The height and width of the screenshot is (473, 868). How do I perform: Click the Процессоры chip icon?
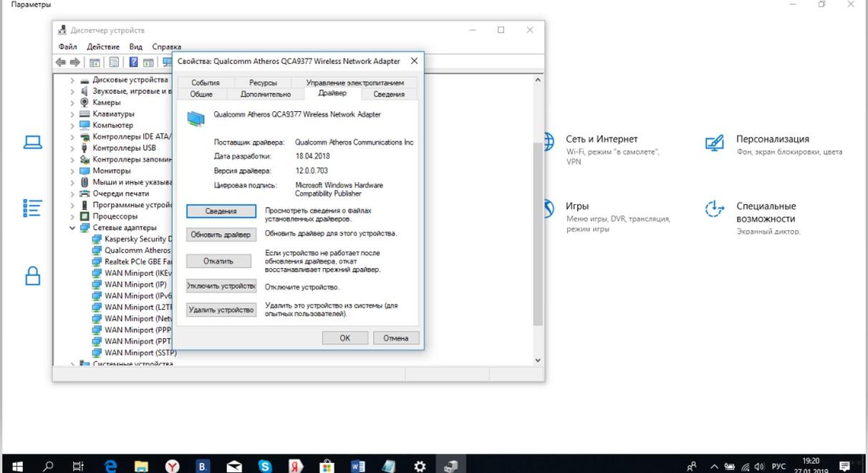click(85, 216)
